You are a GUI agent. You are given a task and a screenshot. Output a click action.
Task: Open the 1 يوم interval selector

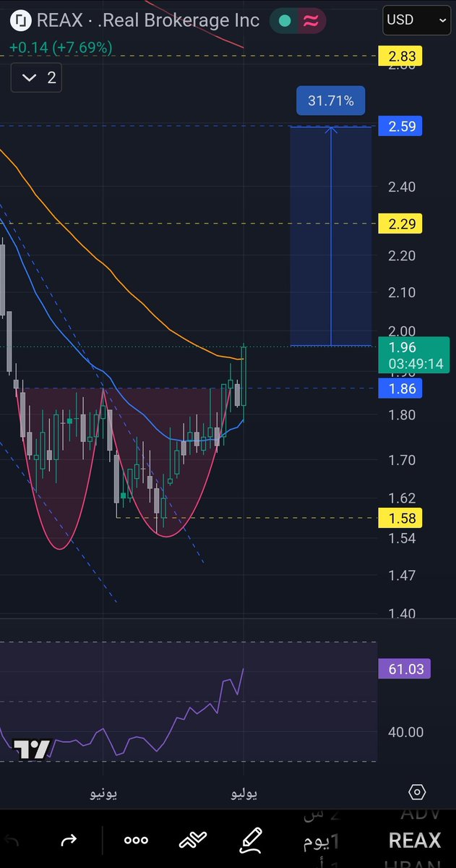322,841
